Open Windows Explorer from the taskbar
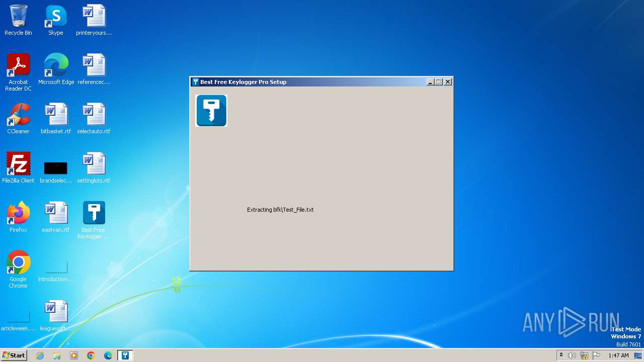 point(57,355)
